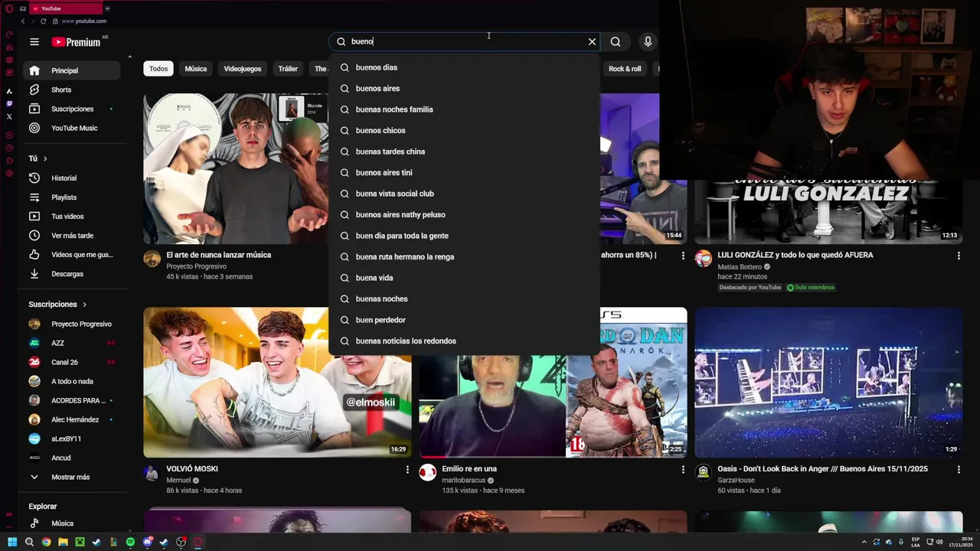The image size is (980, 551).
Task: Choose "buen dia para toda la gente" suggestion
Action: [x=464, y=236]
